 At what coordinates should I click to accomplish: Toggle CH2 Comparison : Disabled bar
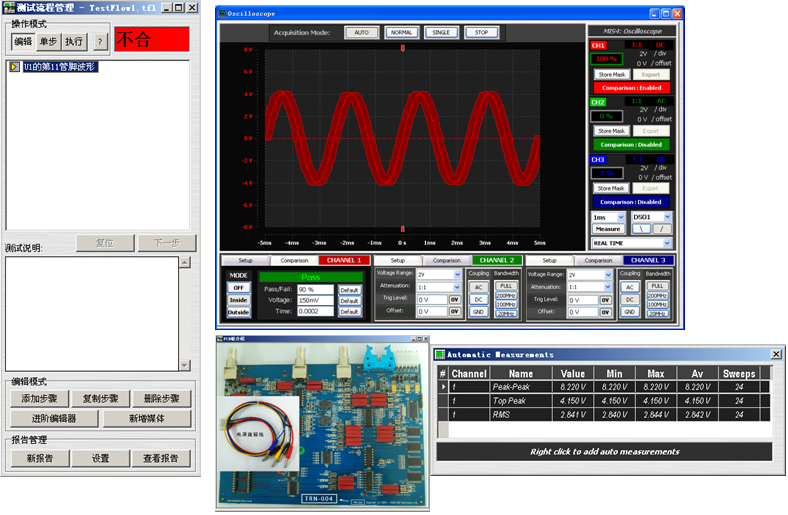[631, 145]
